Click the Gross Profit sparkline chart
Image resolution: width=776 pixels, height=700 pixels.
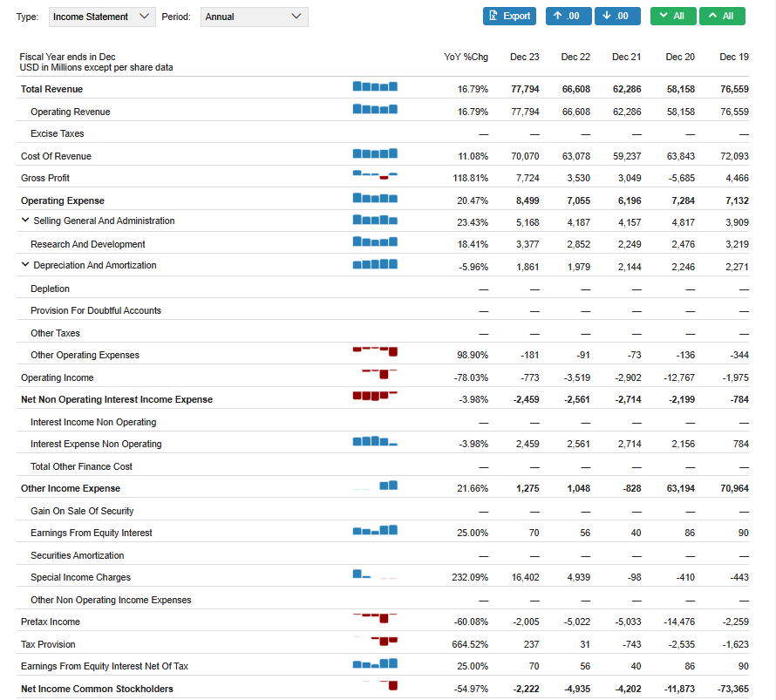click(x=375, y=174)
